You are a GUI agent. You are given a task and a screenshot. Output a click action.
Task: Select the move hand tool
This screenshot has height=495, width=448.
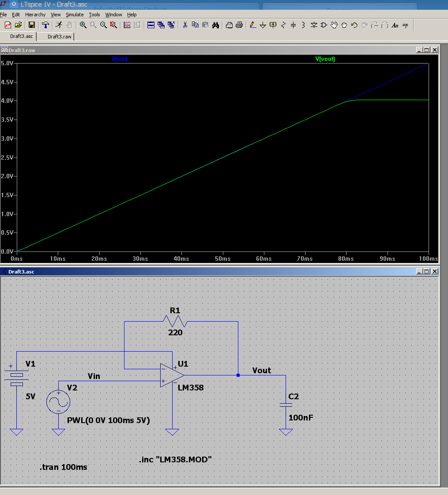click(334, 25)
